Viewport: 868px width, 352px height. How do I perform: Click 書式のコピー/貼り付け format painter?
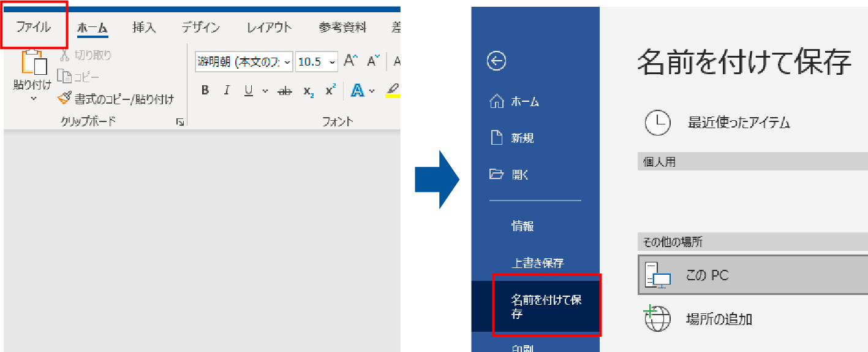point(116,99)
